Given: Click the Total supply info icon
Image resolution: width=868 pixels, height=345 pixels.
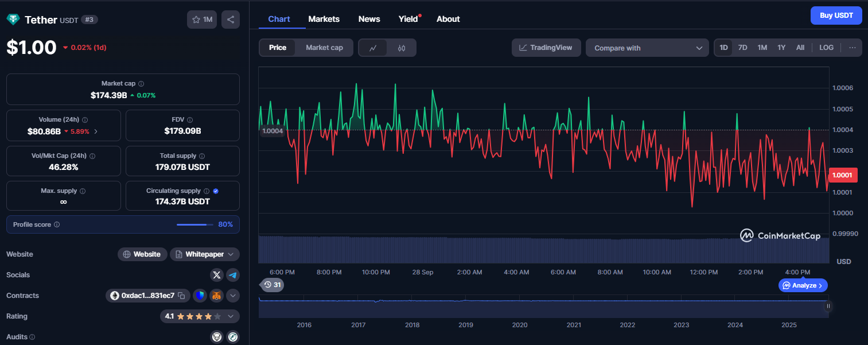Looking at the screenshot, I should tap(202, 156).
